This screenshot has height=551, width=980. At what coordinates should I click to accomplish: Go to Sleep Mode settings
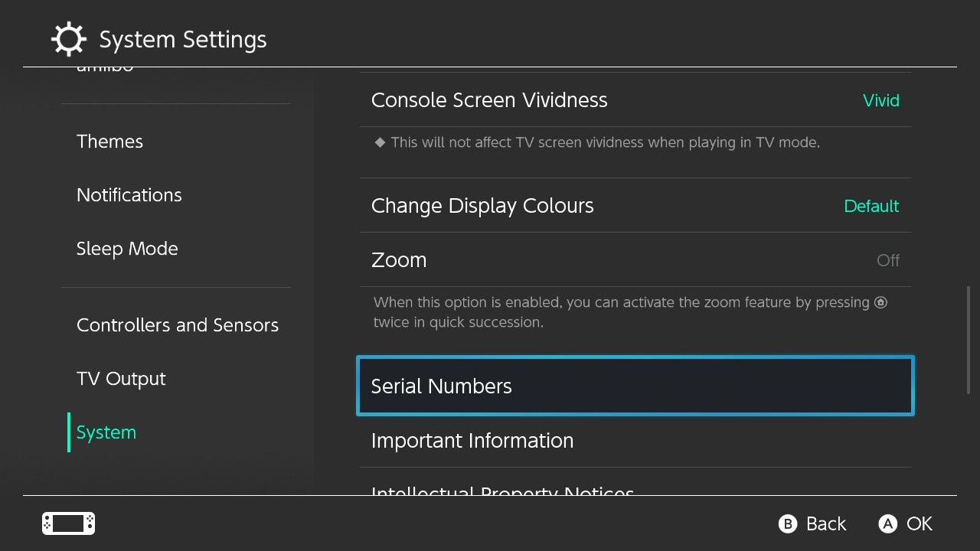coord(127,249)
